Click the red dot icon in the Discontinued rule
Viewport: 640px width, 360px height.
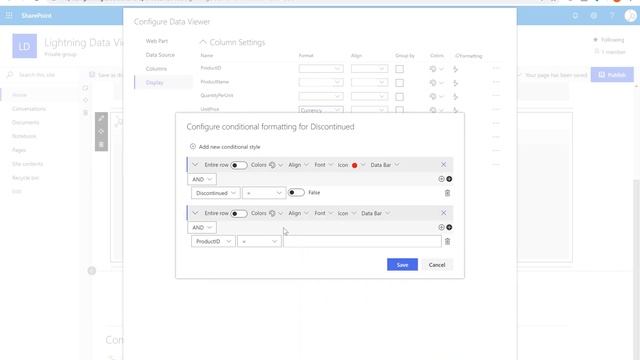(x=354, y=165)
